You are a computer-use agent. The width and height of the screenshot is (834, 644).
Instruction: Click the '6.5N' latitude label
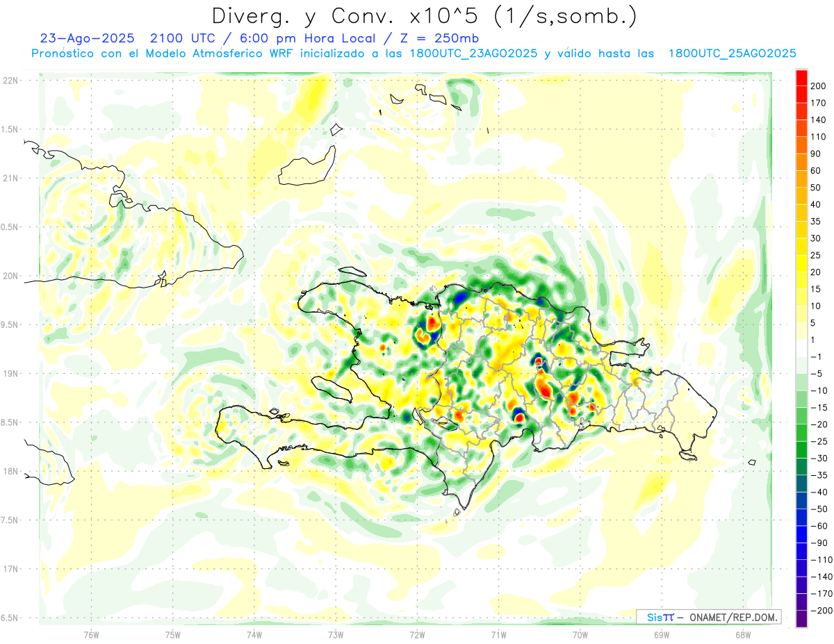pos(10,618)
